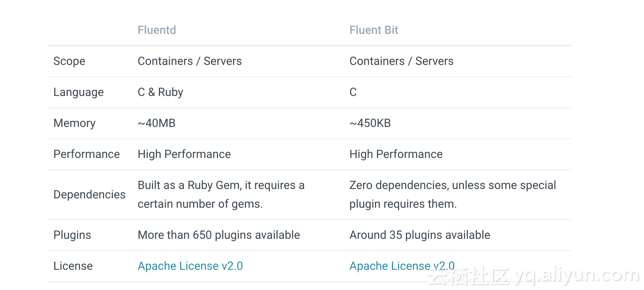Select the Scope row label

(x=69, y=61)
